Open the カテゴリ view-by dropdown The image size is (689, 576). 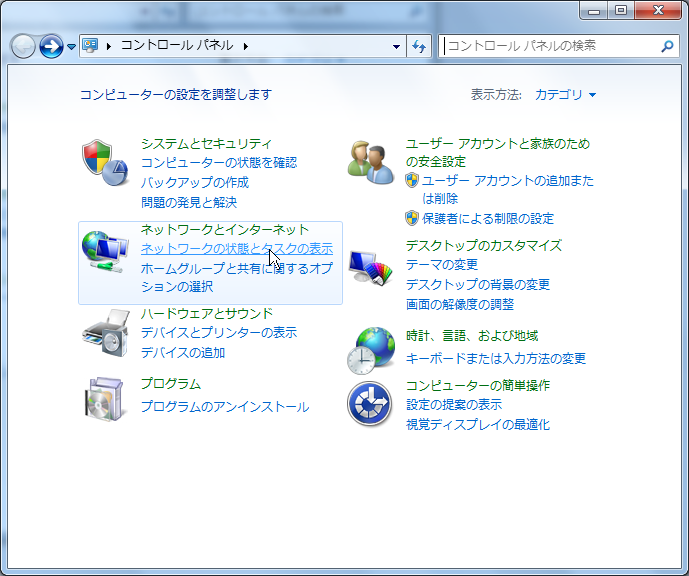point(566,94)
